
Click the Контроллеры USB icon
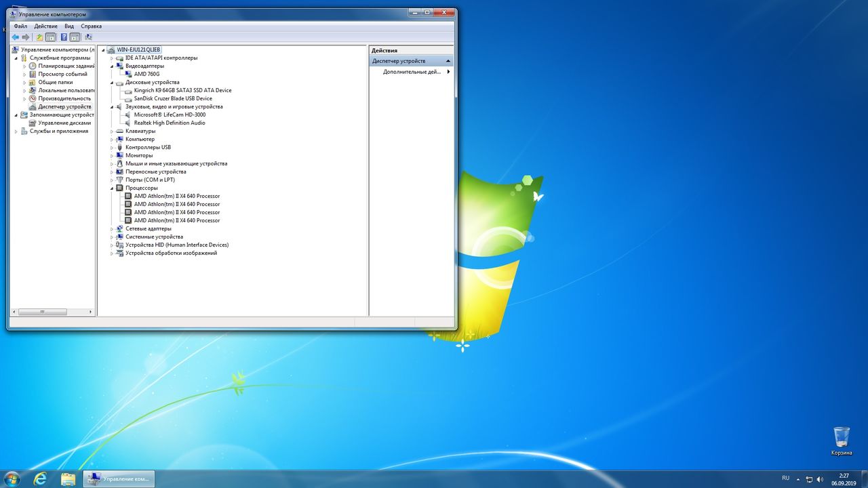120,147
